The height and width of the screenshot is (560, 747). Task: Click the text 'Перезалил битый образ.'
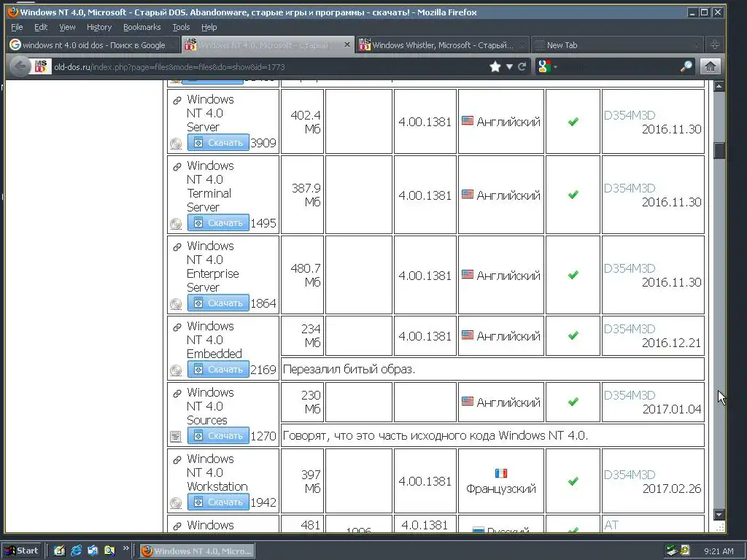tap(349, 369)
